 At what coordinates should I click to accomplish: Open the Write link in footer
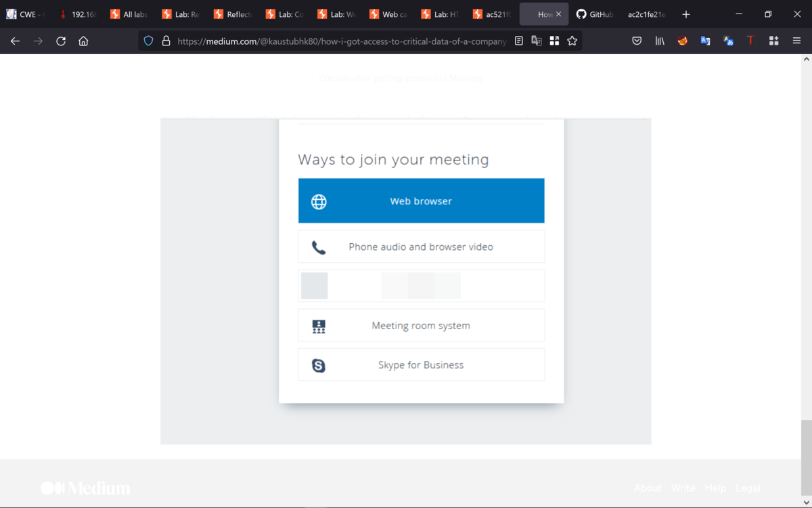pos(683,488)
